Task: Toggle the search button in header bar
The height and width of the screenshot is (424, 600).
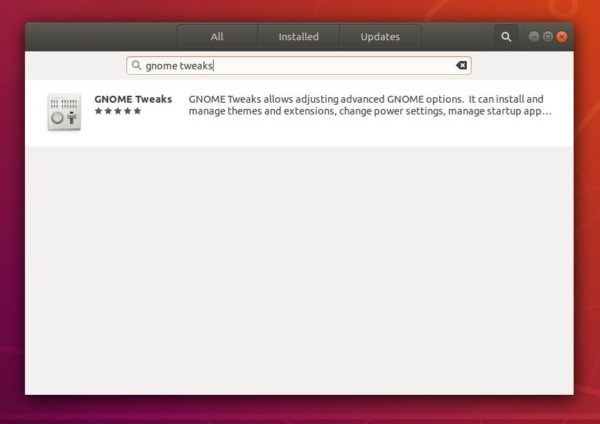Action: 506,37
